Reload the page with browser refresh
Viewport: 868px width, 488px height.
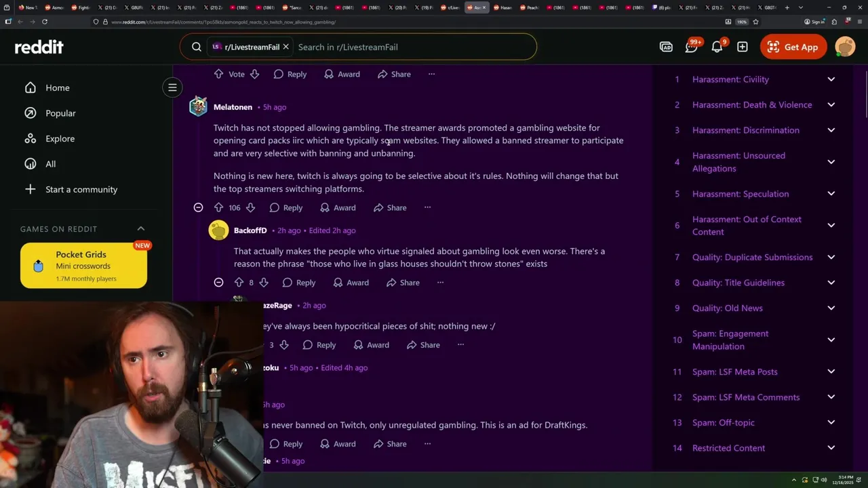45,22
